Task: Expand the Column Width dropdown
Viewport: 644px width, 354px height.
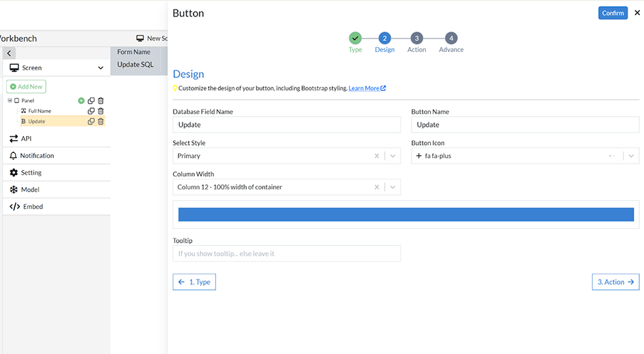Action: (392, 187)
